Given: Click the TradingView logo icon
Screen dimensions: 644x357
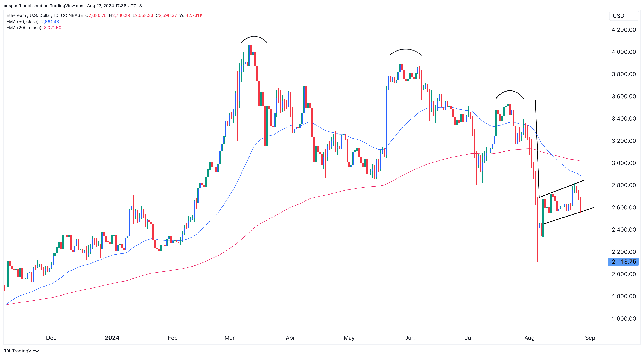Looking at the screenshot, I should (x=7, y=351).
